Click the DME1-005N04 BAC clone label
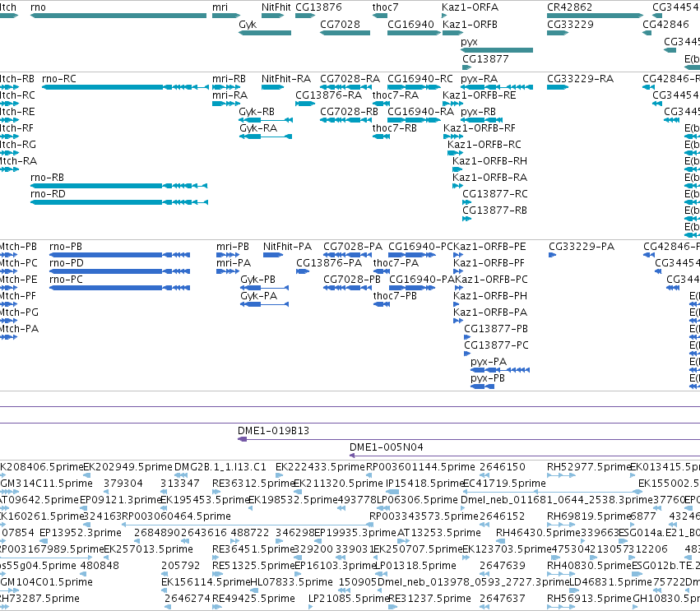The width and height of the screenshot is (700, 611). pos(386,447)
